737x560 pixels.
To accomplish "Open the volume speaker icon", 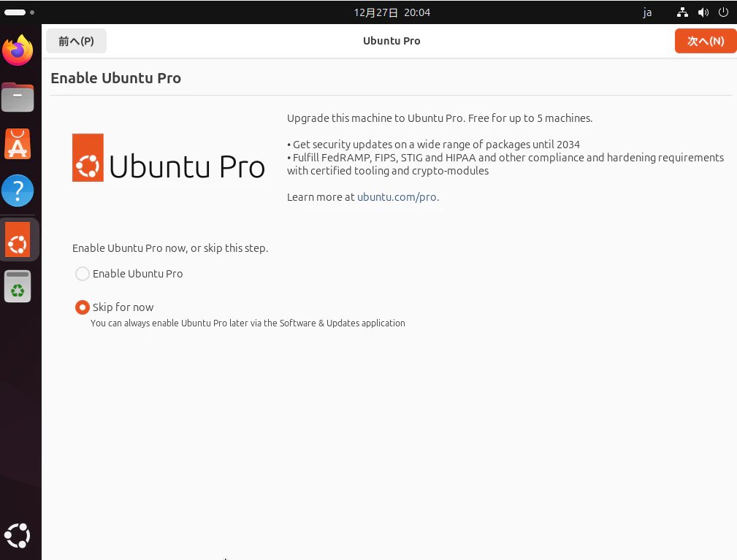I will pyautogui.click(x=703, y=12).
